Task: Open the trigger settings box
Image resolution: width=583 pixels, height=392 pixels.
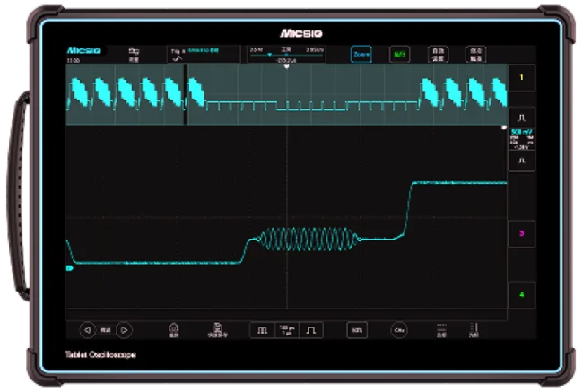Action: (x=203, y=55)
